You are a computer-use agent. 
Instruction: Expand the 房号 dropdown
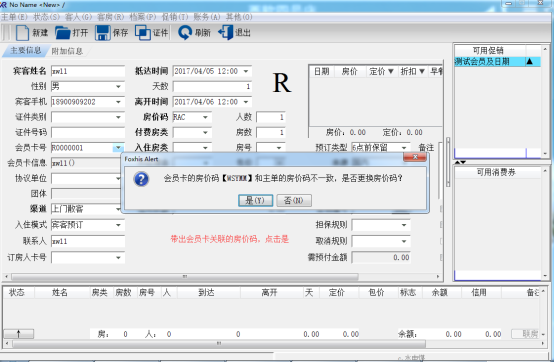pyautogui.click(x=279, y=148)
